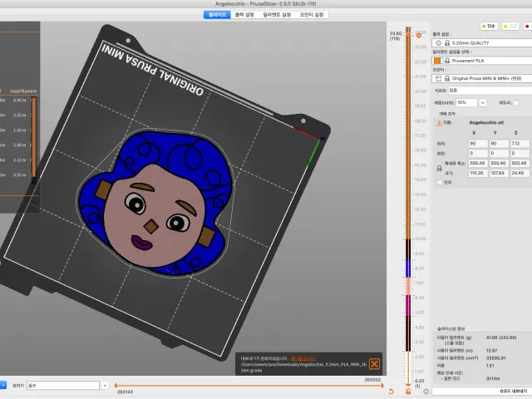
Task: Select the yellow advanced mode button
Action: tap(510, 26)
